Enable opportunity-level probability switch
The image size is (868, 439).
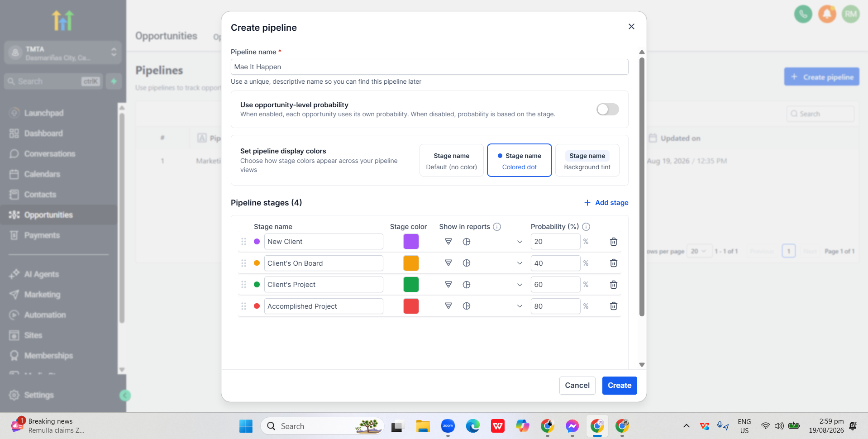607,109
